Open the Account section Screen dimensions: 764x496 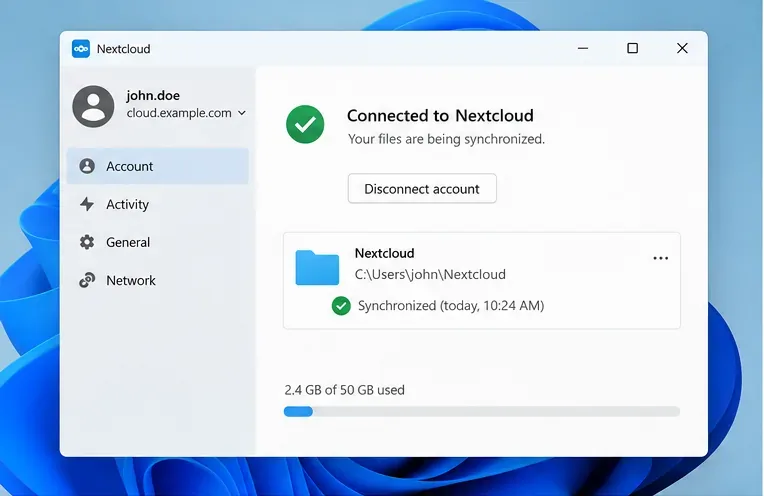[158, 166]
